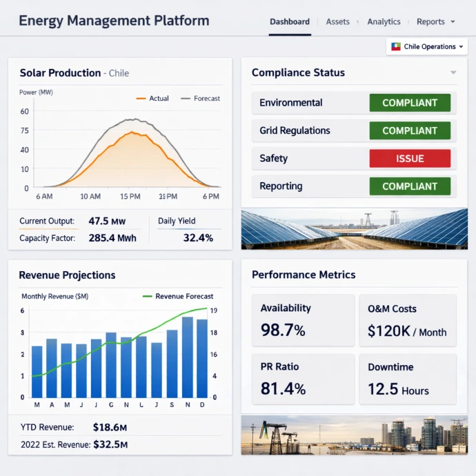Open the solar panel farm image
This screenshot has height=476, width=476.
354,229
